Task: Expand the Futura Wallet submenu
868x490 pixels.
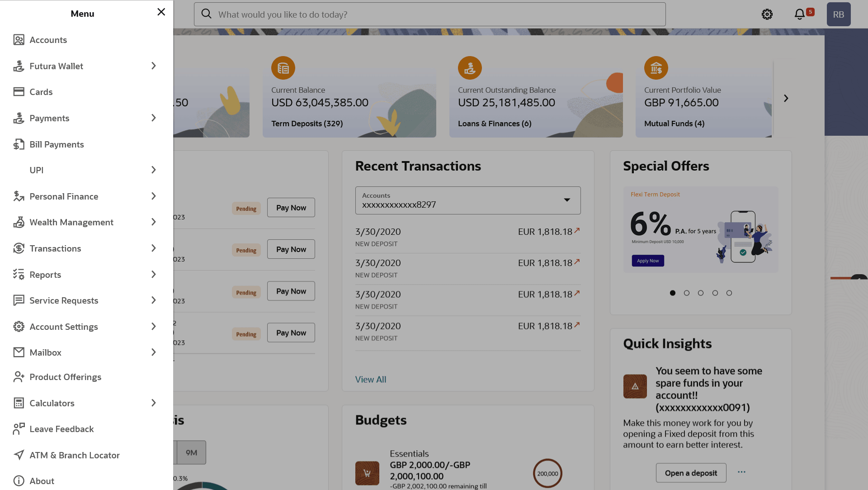Action: click(x=154, y=66)
